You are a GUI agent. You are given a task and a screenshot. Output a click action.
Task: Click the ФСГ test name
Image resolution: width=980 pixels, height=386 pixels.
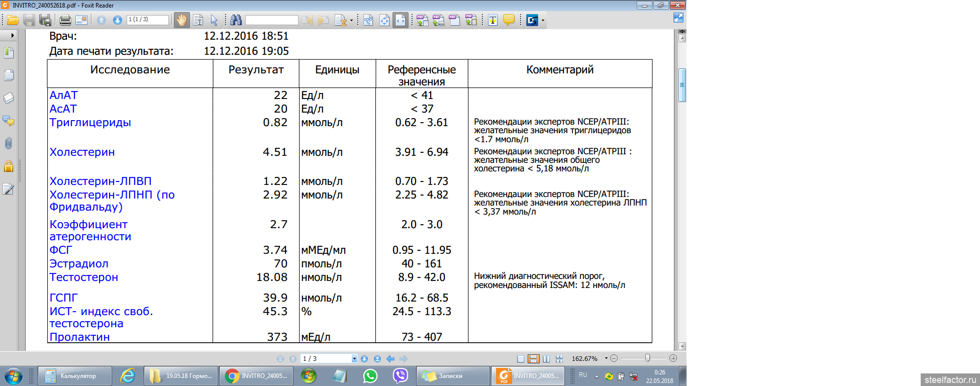(x=61, y=250)
